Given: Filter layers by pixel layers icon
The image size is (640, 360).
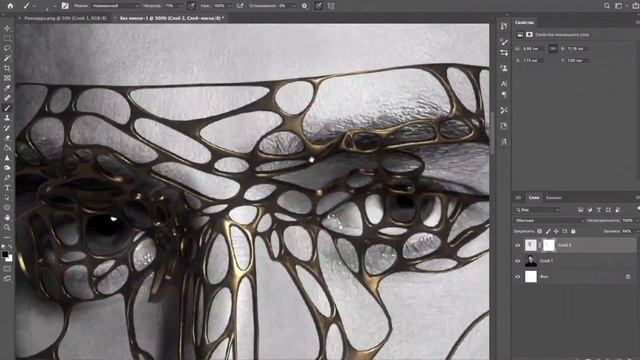Looking at the screenshot, I should click(x=580, y=210).
